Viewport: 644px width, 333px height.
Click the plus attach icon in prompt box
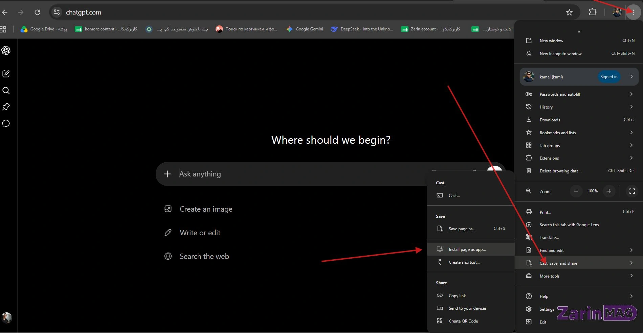tap(167, 174)
